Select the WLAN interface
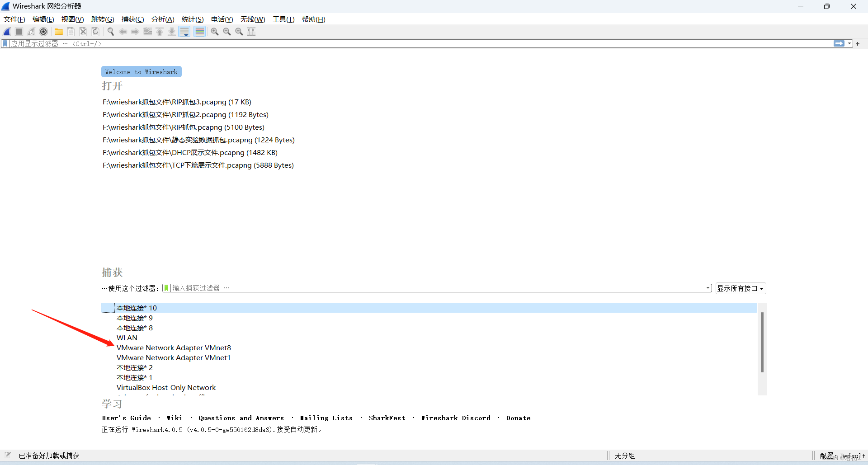The height and width of the screenshot is (465, 868). pyautogui.click(x=429, y=338)
